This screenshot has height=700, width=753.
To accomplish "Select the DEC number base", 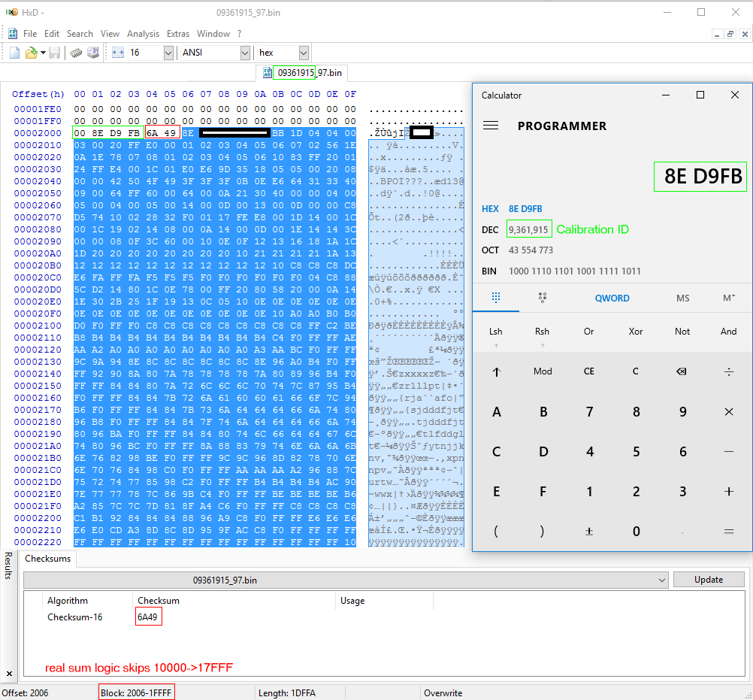I will click(490, 229).
